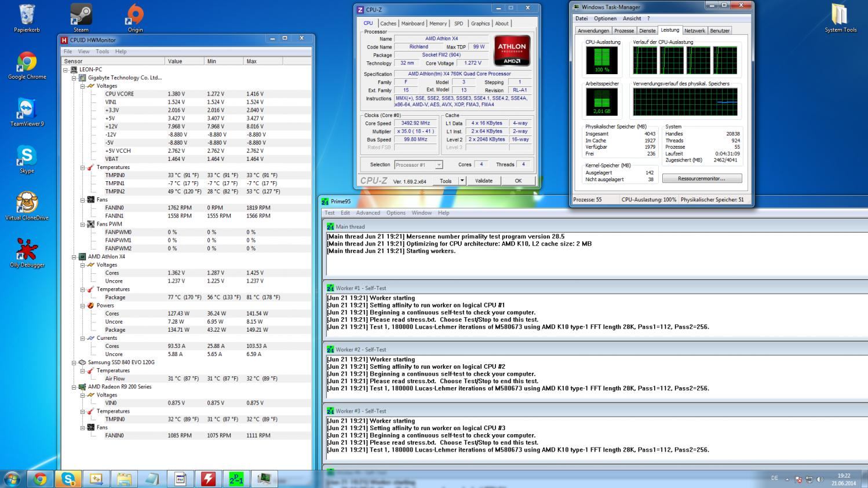Viewport: 868px width, 488px height.
Task: Click the Tools button in CPU-Z
Action: point(446,181)
